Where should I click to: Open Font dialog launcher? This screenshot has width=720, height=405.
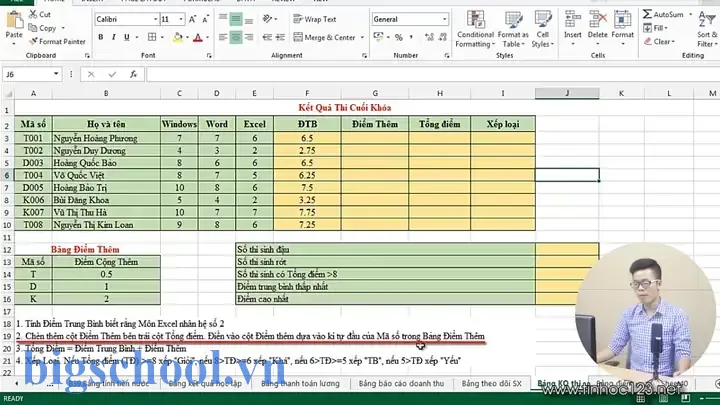(209, 56)
